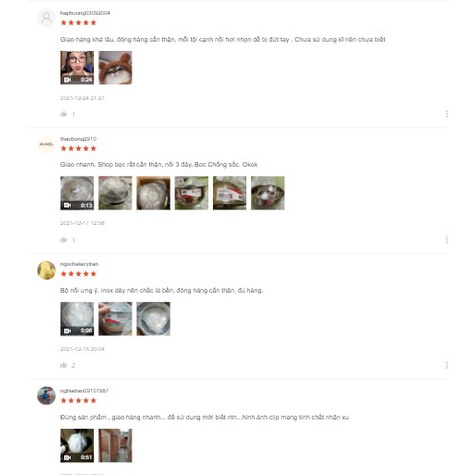Play the 0:13 video in second review
The image size is (475, 475).
[x=77, y=193]
